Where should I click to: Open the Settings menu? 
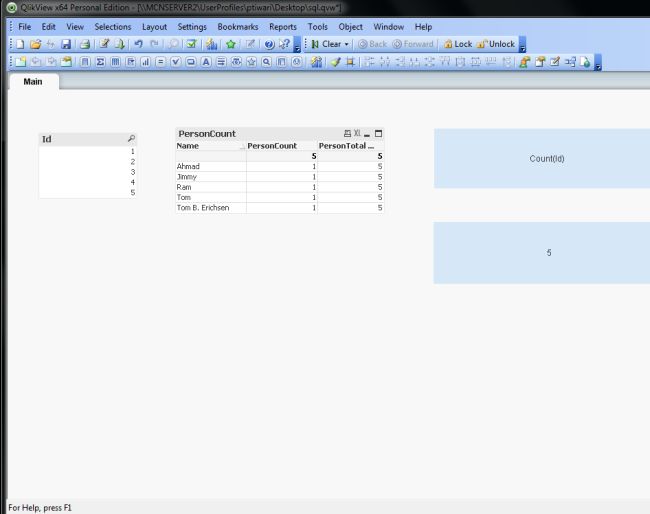(x=192, y=27)
